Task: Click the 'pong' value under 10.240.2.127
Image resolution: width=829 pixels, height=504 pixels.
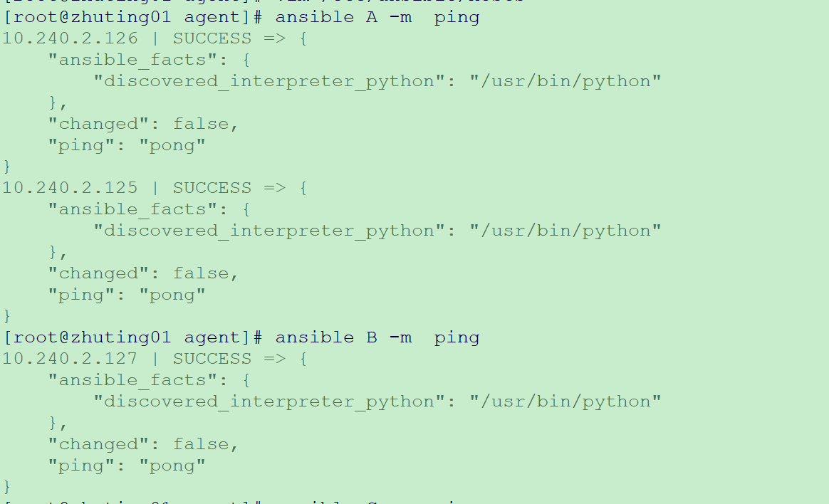Action: 172,466
